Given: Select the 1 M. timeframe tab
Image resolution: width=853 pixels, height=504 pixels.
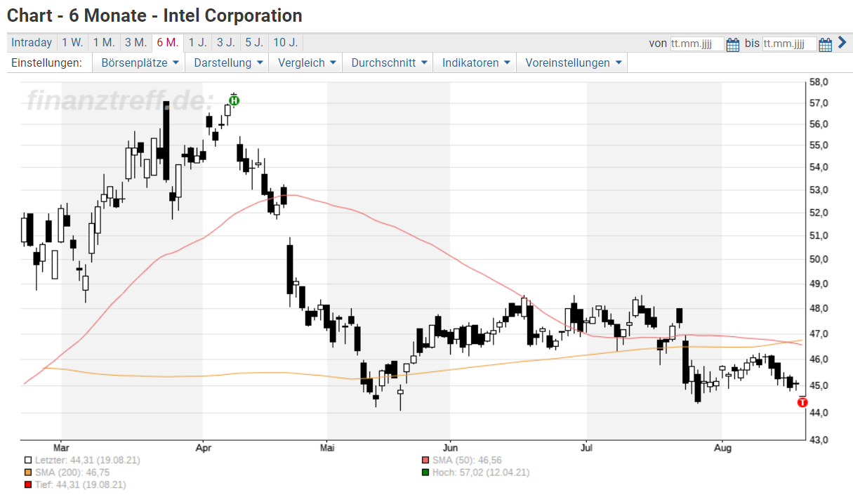Looking at the screenshot, I should [x=104, y=43].
